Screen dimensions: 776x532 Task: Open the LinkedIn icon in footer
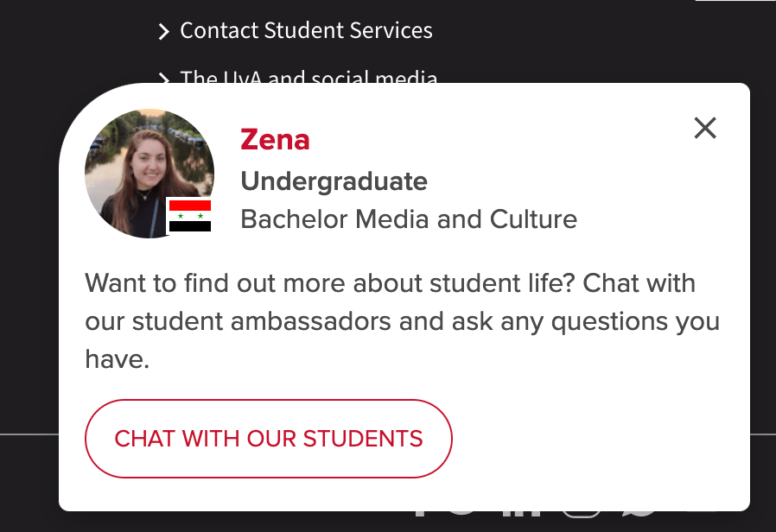pos(520,514)
